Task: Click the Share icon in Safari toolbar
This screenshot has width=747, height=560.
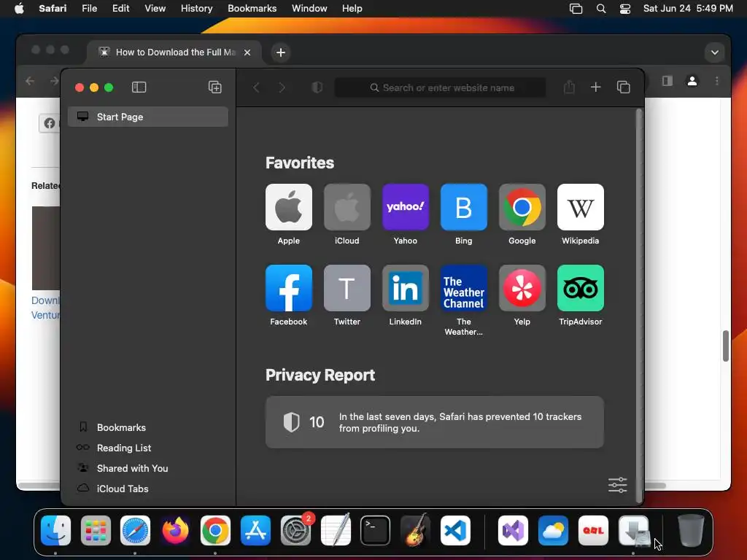Action: coord(569,87)
